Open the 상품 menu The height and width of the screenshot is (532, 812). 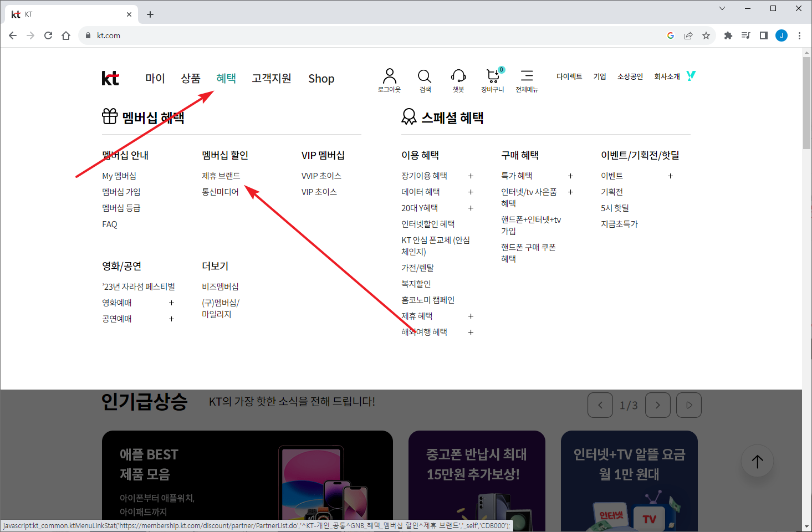(191, 78)
